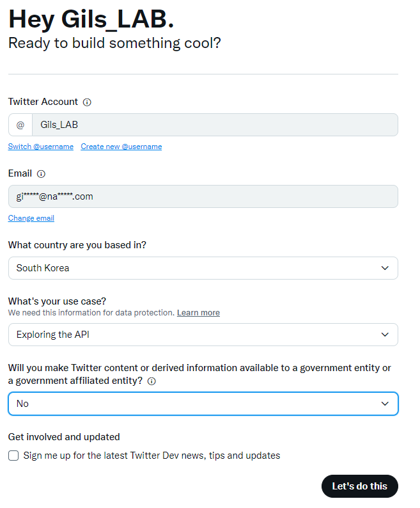Image resolution: width=420 pixels, height=508 pixels.
Task: Click the @ symbol before the username
Action: click(20, 125)
